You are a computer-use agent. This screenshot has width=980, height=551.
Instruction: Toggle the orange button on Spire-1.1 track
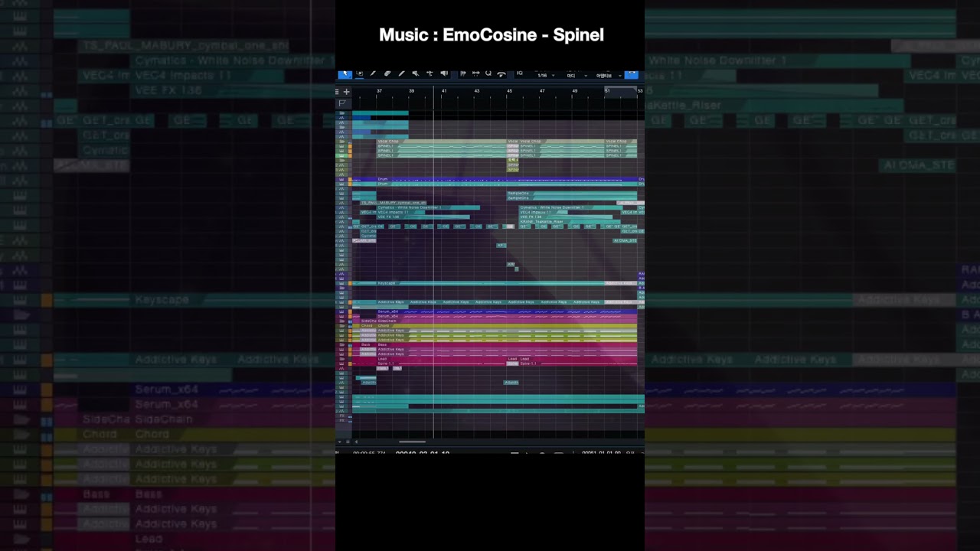point(350,364)
